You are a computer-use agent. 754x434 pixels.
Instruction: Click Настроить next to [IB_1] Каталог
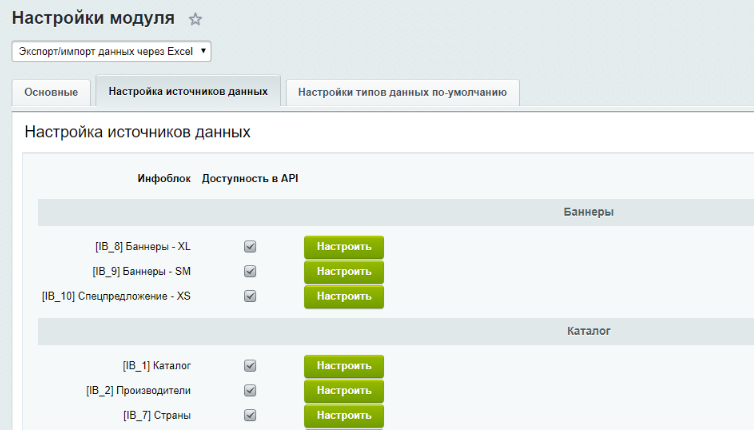344,366
